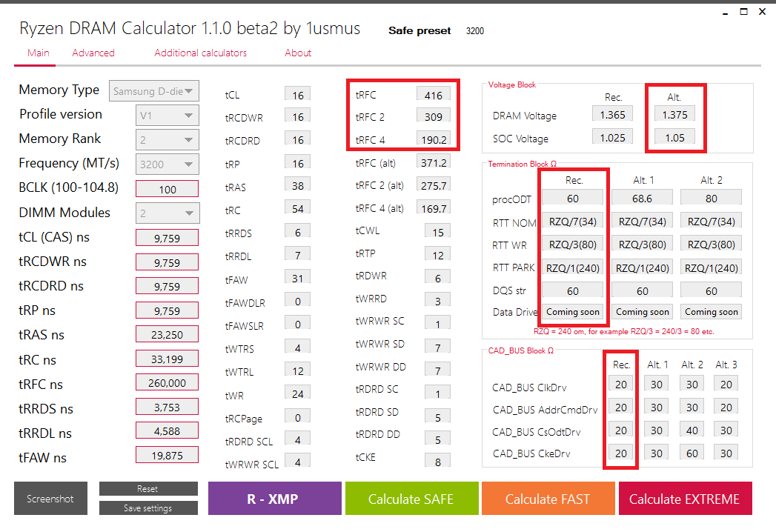
Task: Select the tRFC 2 value 309
Action: tap(433, 117)
